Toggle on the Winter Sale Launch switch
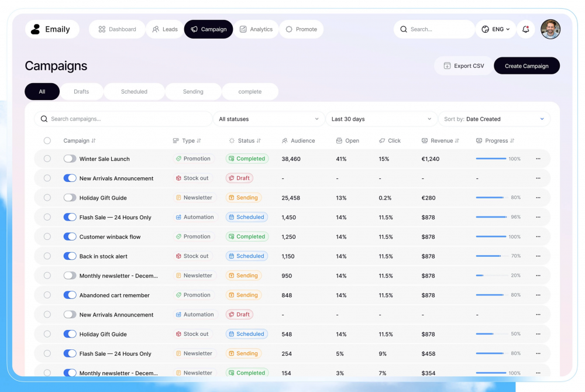The height and width of the screenshot is (392, 585). (x=70, y=159)
